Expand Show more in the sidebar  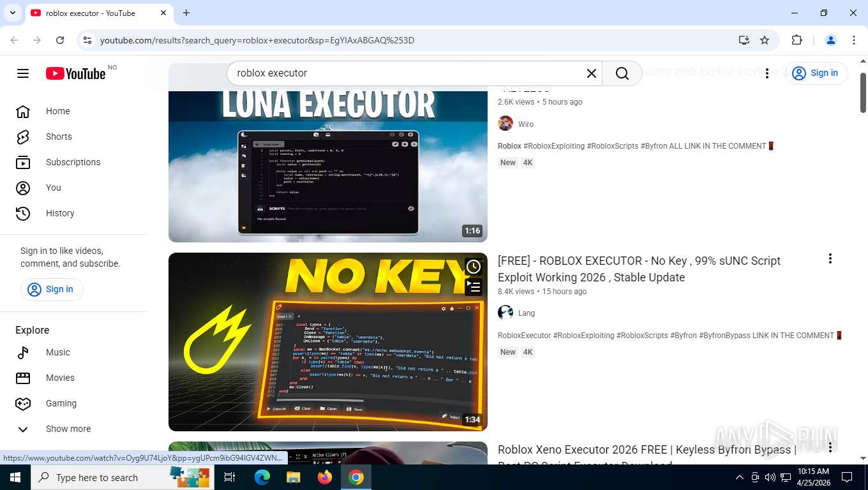pyautogui.click(x=73, y=429)
